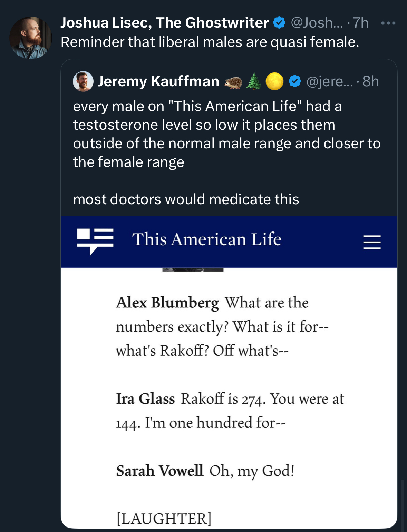Click the Joshua Lisec, The Ghostwriter name
Viewport: 407px width, 532px height.
point(164,23)
